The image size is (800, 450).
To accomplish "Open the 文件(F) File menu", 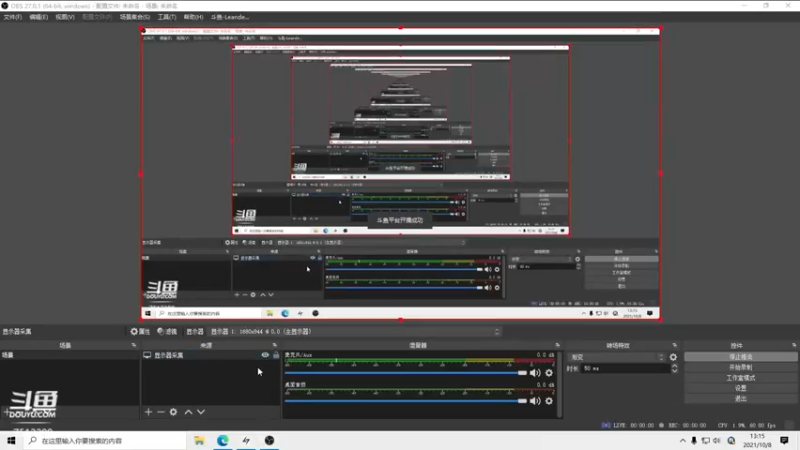I will click(x=13, y=17).
